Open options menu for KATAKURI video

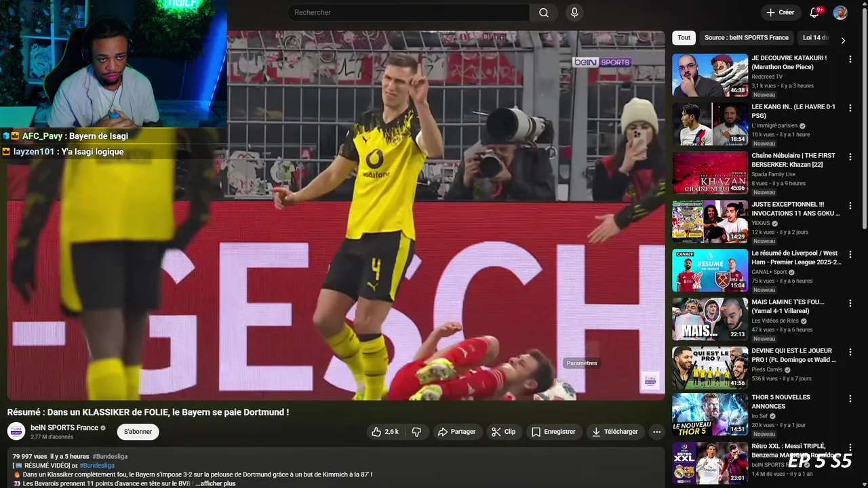(850, 59)
